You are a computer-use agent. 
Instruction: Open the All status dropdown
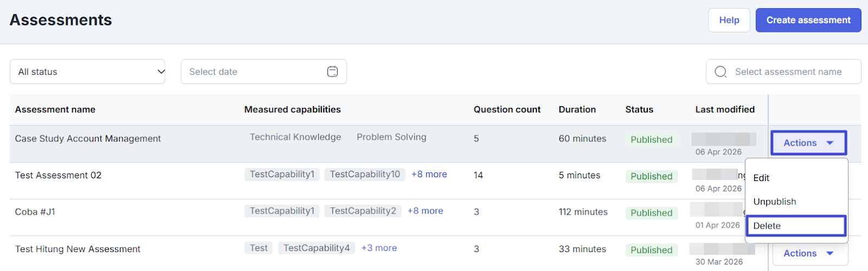tap(87, 72)
